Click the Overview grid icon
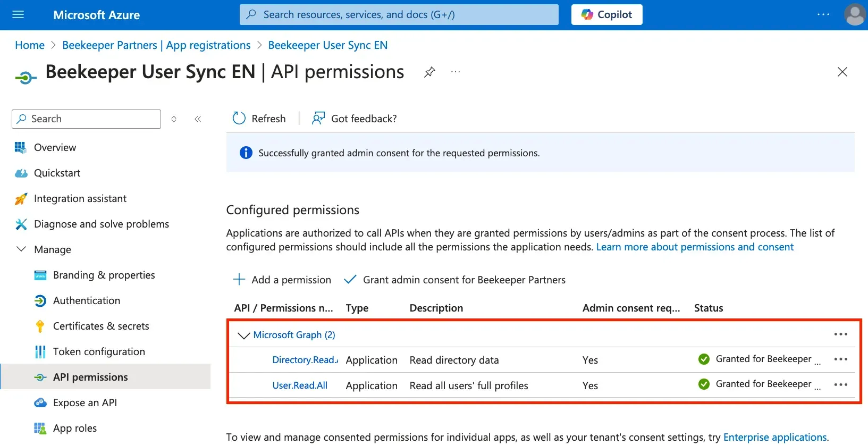Screen dimensions: 868x445 coord(21,147)
